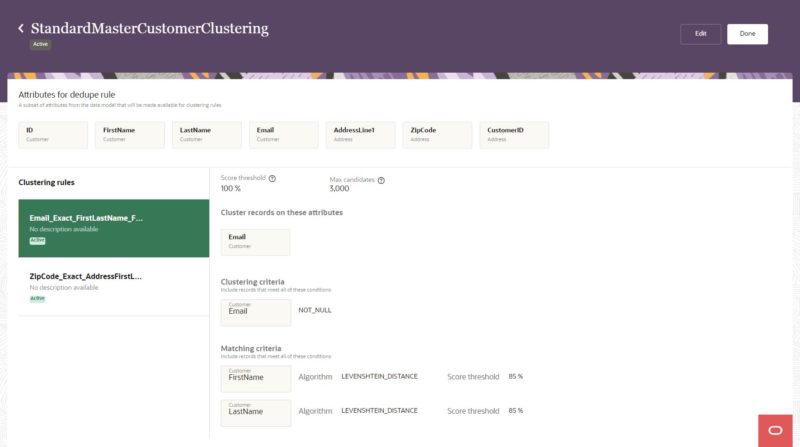Image resolution: width=800 pixels, height=447 pixels.
Task: Click the Max candidates help icon
Action: (x=381, y=180)
